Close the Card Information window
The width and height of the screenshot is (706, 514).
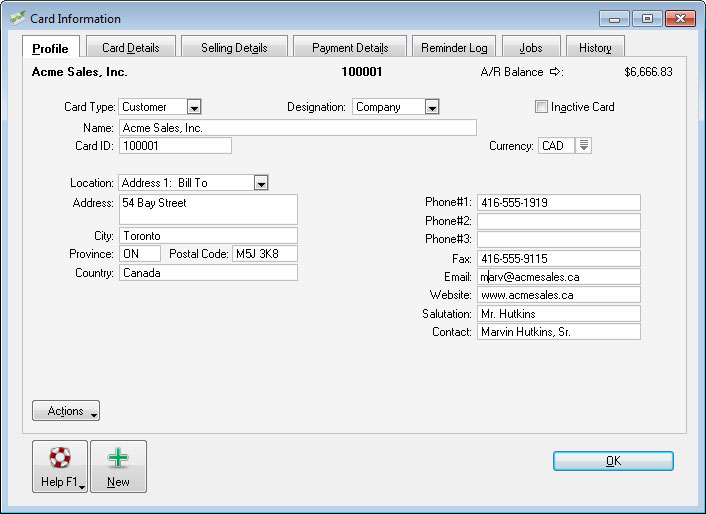coord(680,19)
